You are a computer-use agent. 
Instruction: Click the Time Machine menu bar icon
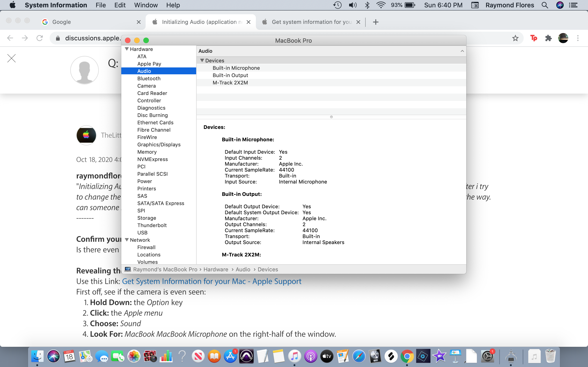337,5
